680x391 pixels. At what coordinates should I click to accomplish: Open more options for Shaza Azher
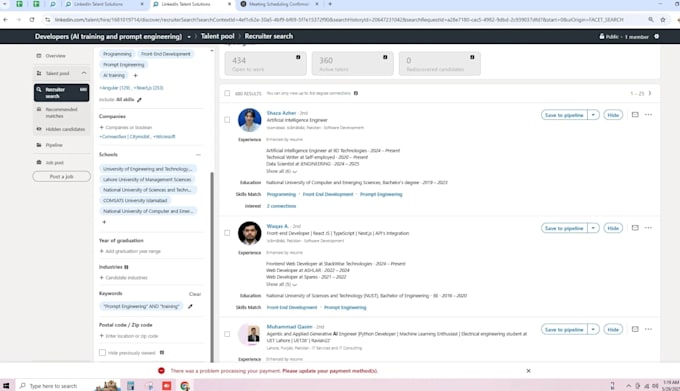648,115
